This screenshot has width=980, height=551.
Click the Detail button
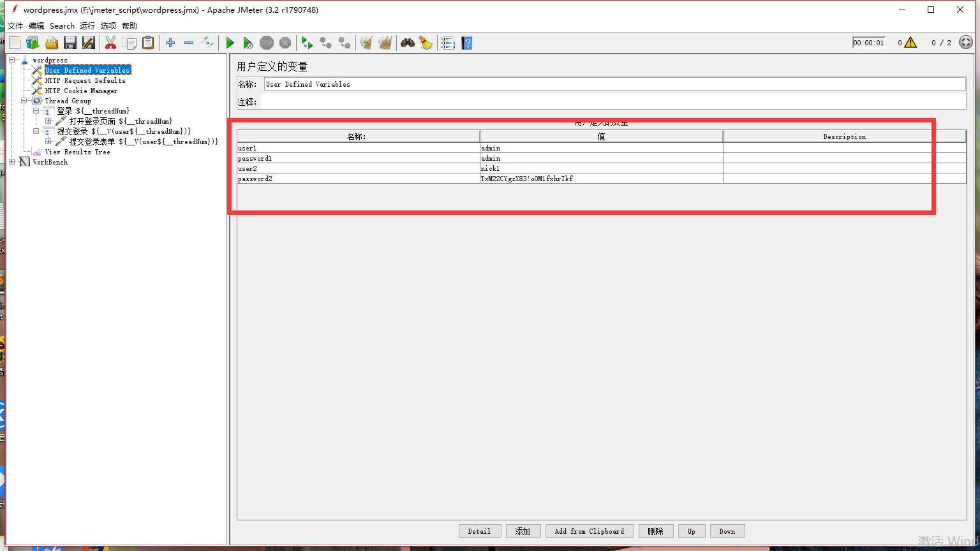coord(480,531)
